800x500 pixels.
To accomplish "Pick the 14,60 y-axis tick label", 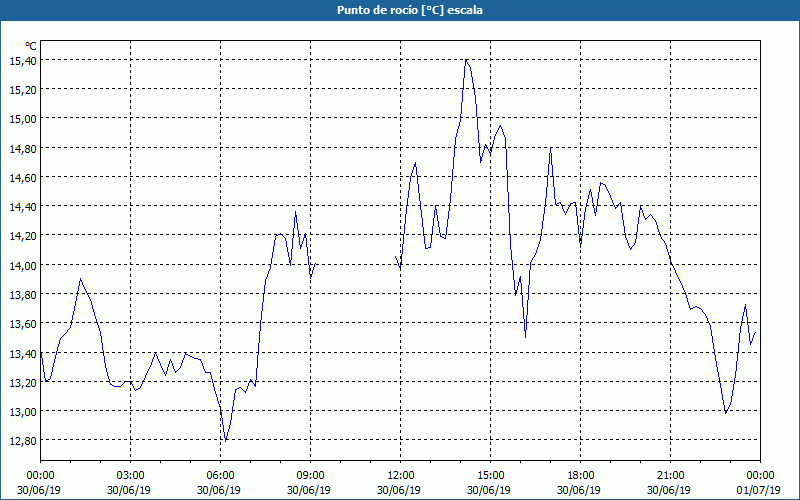I will (22, 178).
